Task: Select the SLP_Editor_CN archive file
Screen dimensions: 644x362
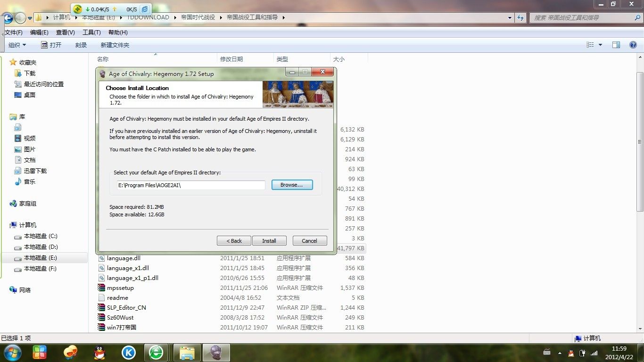Action: pyautogui.click(x=126, y=307)
